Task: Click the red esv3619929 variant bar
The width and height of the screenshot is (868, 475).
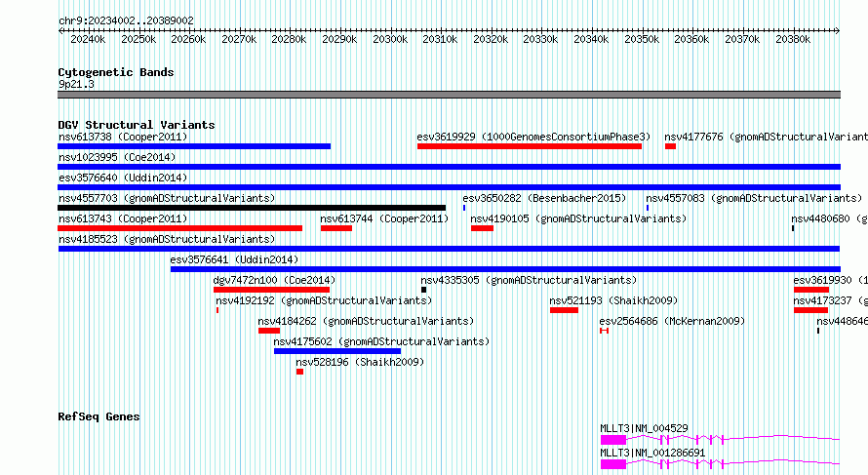Action: pyautogui.click(x=530, y=146)
